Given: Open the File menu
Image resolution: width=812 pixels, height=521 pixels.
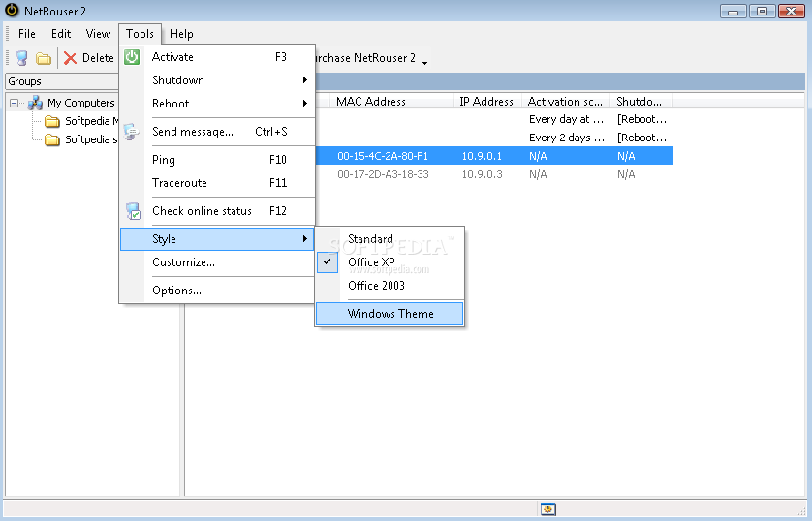Looking at the screenshot, I should (x=27, y=34).
